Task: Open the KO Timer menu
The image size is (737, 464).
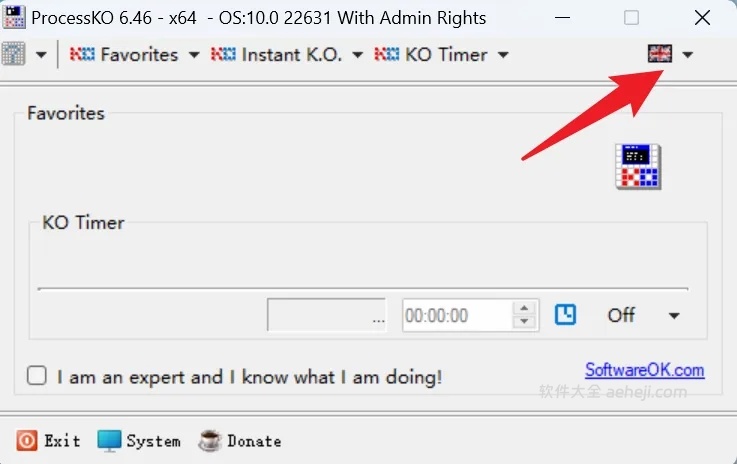Action: pos(441,54)
